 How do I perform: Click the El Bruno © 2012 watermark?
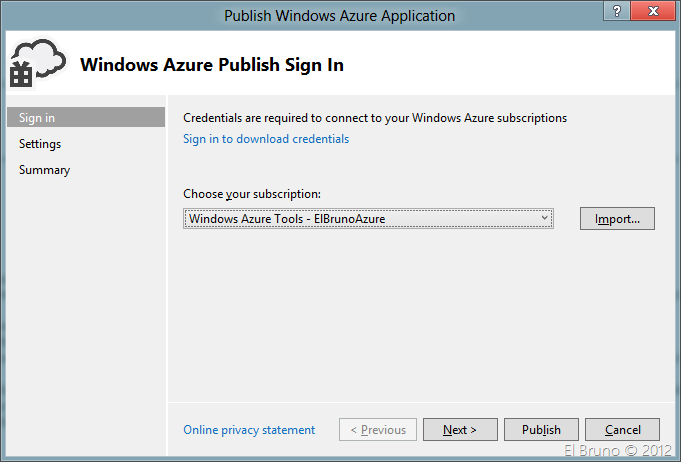[x=617, y=450]
